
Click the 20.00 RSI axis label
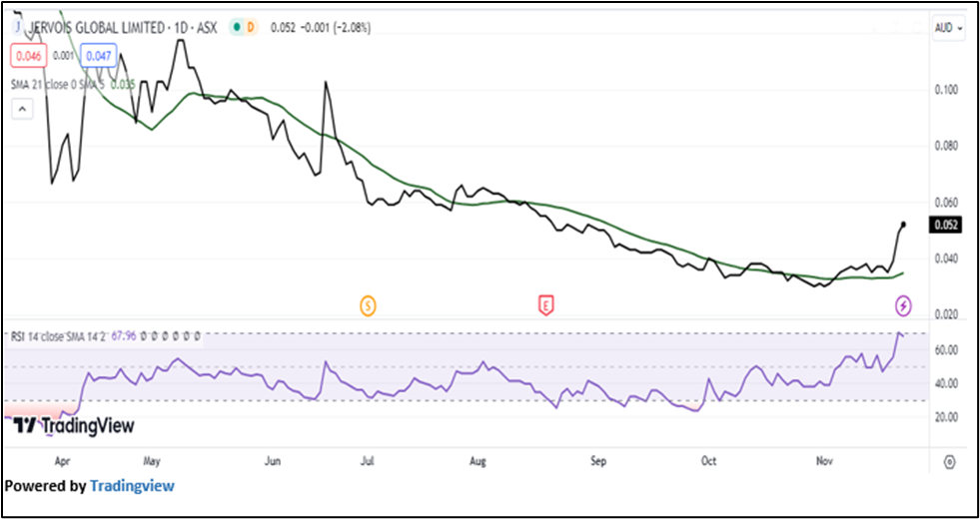(944, 417)
